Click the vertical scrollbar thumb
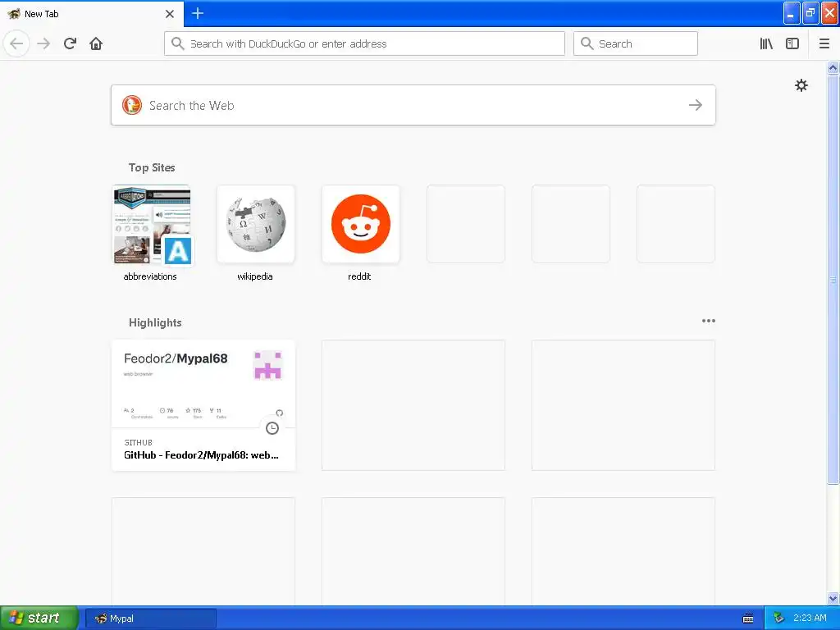 (x=833, y=279)
